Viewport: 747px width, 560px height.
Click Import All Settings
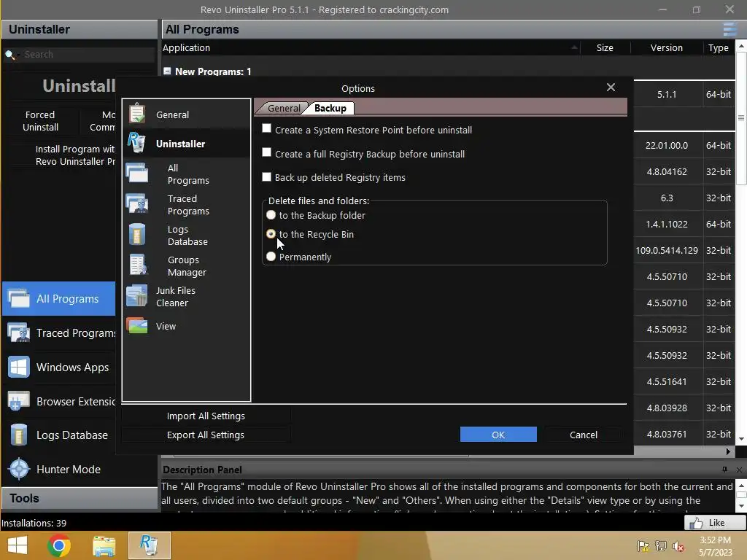[205, 416]
